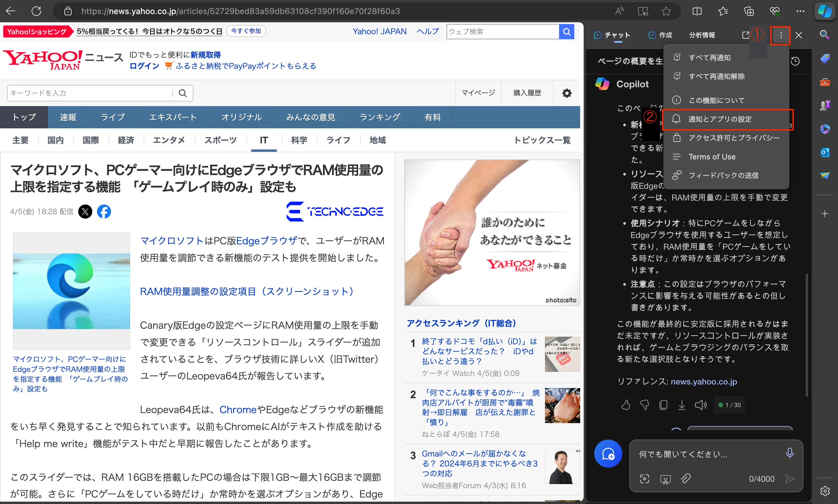The height and width of the screenshot is (504, 838).
Task: Share article on X icon
Action: click(85, 212)
